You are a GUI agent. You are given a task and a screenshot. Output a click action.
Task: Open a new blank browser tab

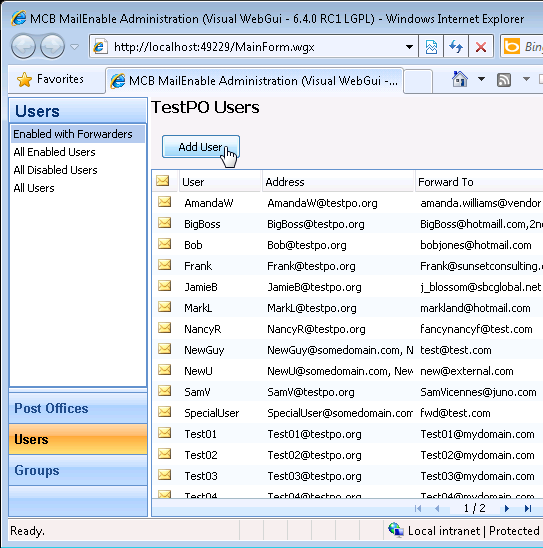(418, 81)
